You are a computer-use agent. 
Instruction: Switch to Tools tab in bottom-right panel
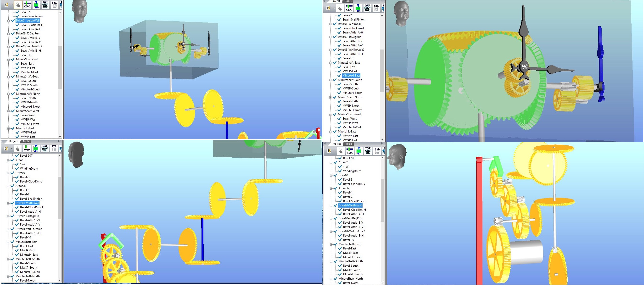(x=349, y=144)
